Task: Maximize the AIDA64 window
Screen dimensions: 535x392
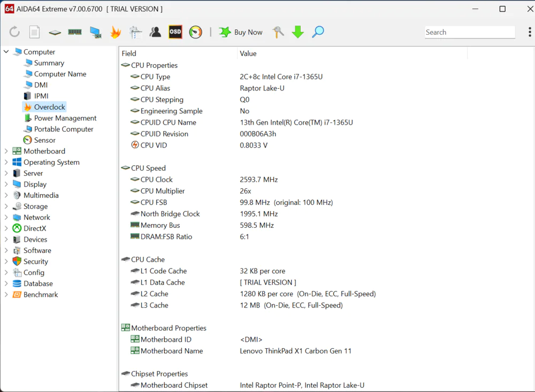Action: click(x=502, y=9)
